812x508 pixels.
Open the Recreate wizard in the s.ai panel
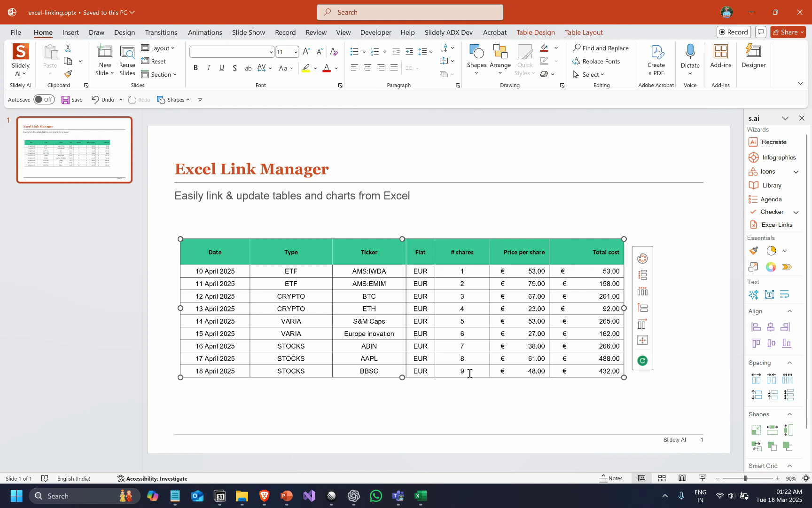point(774,142)
